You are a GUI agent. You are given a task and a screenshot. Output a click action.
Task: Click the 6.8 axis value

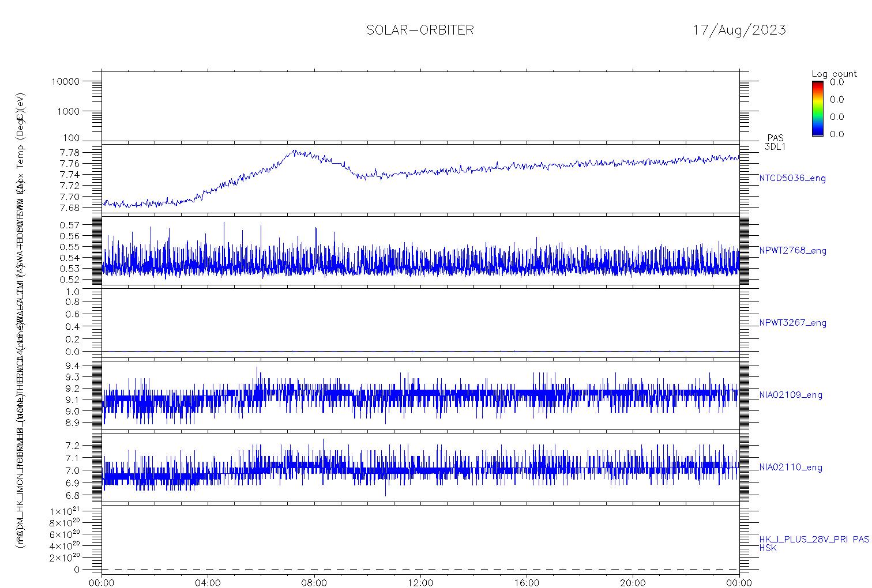click(x=73, y=495)
